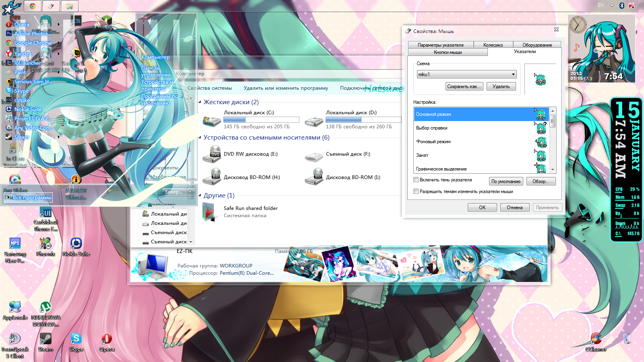
Task: Show hidden tray icons arrow
Action: [x=612, y=6]
